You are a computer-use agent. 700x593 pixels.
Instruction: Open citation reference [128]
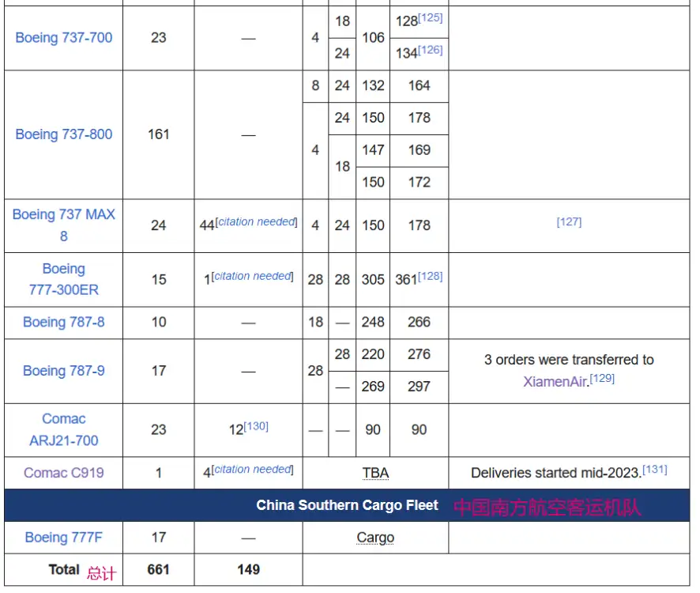click(x=431, y=277)
